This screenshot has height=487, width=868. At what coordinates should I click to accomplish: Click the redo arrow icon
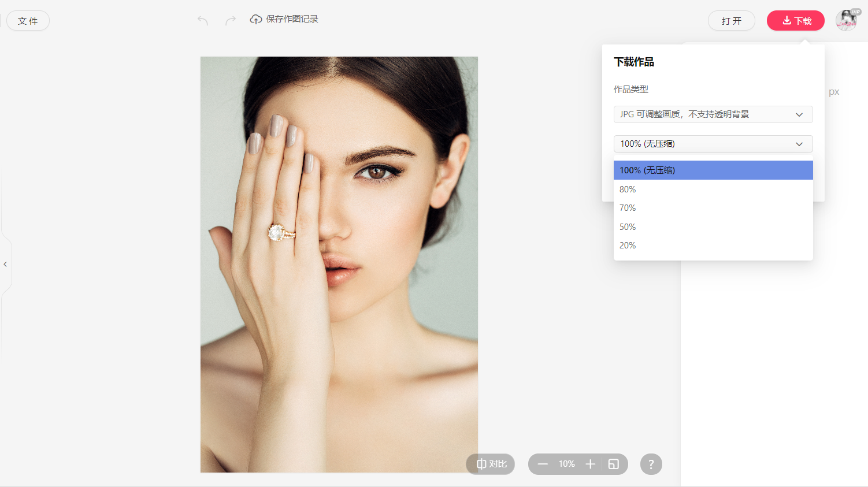point(230,20)
